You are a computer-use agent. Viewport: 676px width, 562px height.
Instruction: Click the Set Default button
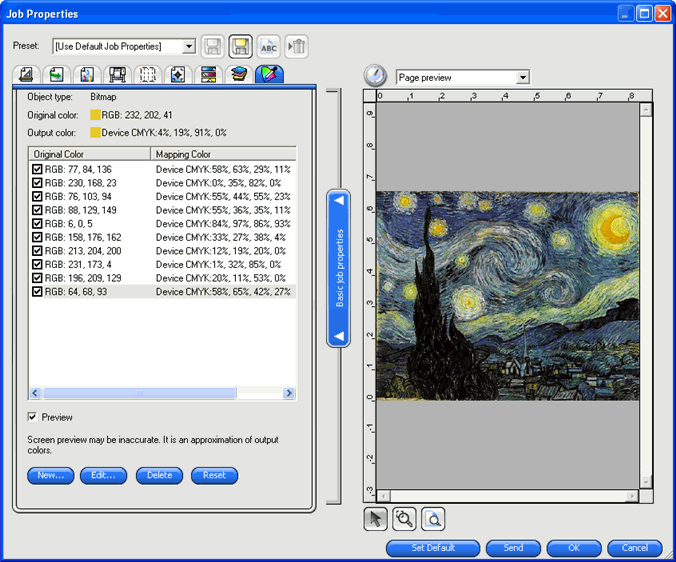[433, 548]
